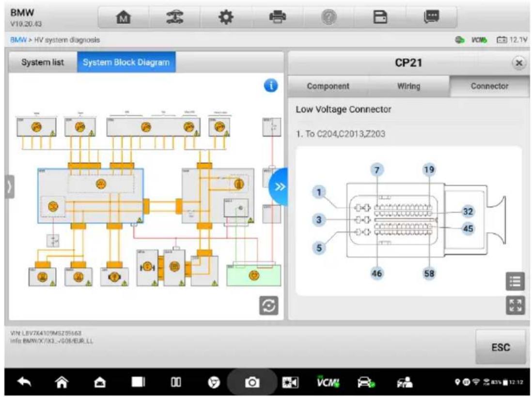Tap the recent apps square icon
The width and height of the screenshot is (532, 397).
(x=138, y=382)
